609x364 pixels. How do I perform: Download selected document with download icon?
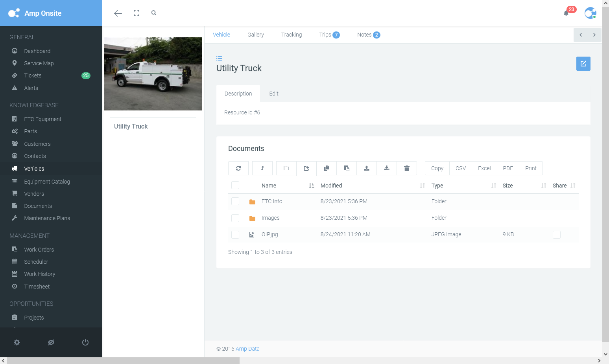[387, 168]
